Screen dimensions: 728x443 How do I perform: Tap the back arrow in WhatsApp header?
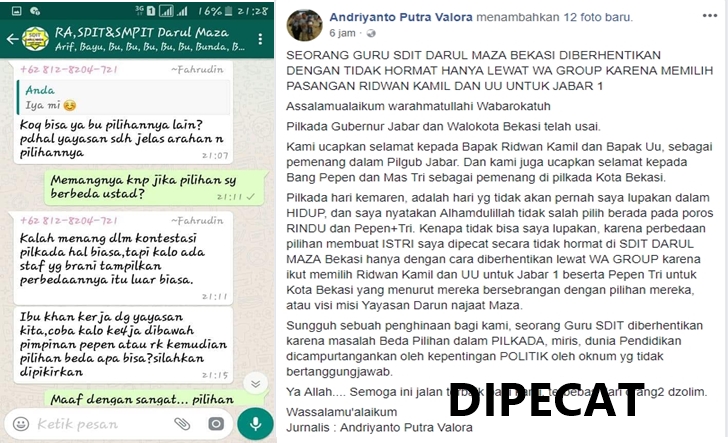13,39
